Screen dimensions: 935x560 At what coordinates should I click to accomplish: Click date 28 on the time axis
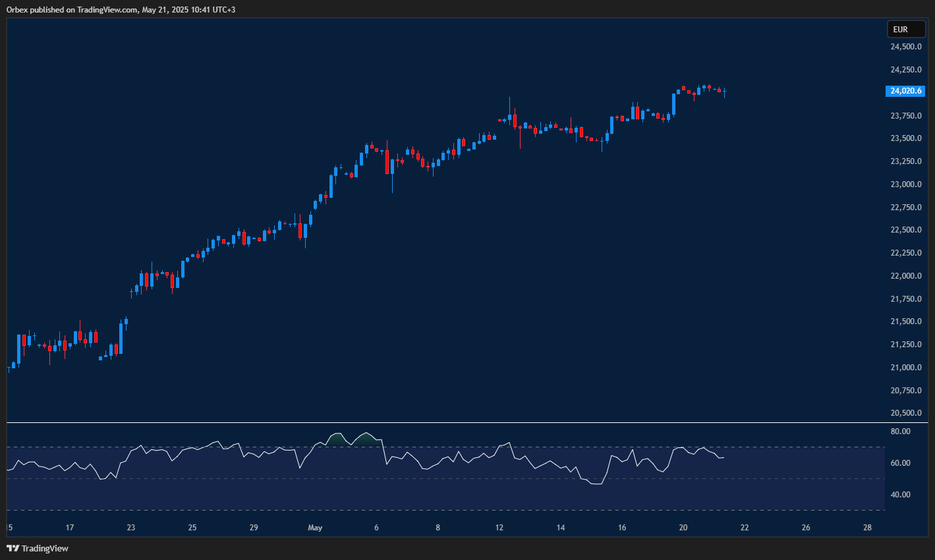[x=867, y=528]
